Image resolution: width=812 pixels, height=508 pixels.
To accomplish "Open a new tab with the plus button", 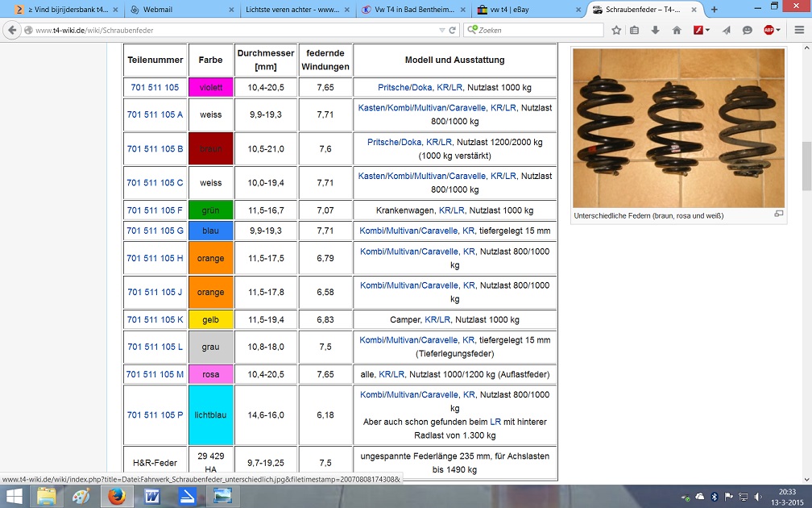I will coord(716,10).
